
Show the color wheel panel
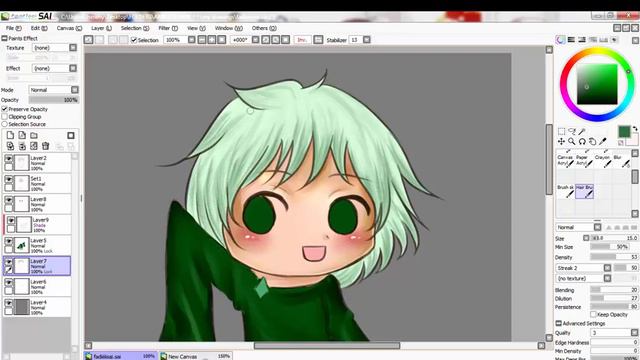tap(561, 40)
